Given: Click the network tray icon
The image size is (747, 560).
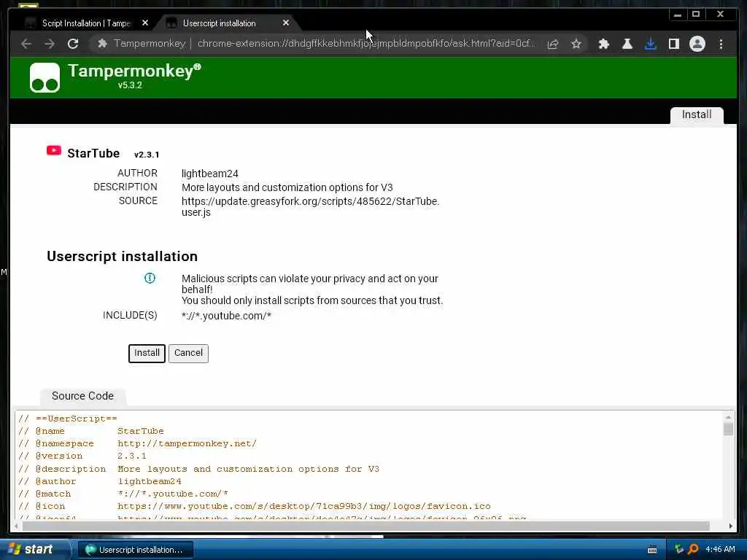Looking at the screenshot, I should pos(679,550).
